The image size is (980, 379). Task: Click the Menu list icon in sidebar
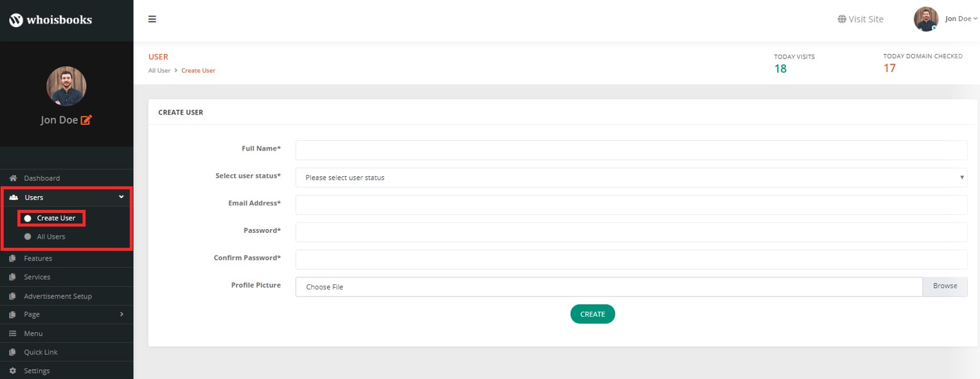point(13,333)
